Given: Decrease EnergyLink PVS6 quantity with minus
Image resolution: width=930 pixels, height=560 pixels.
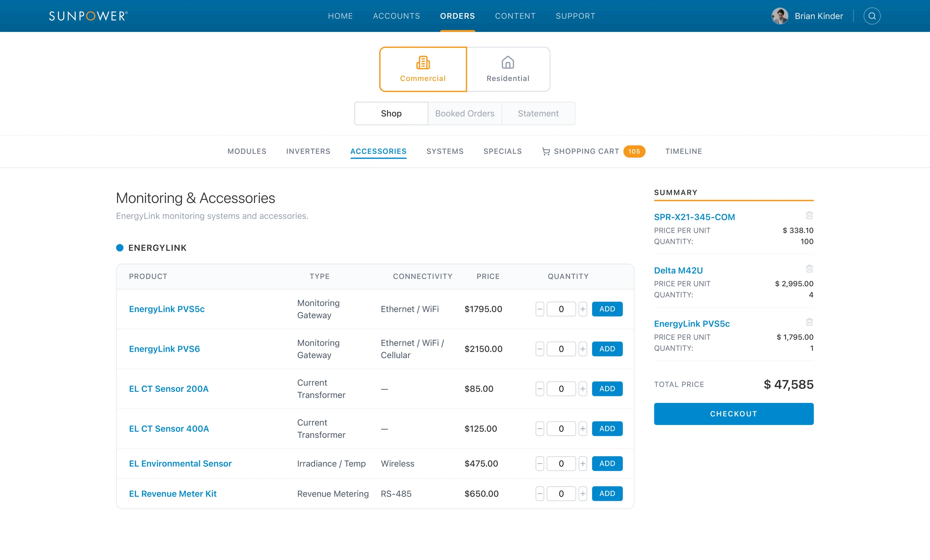Looking at the screenshot, I should [x=540, y=349].
